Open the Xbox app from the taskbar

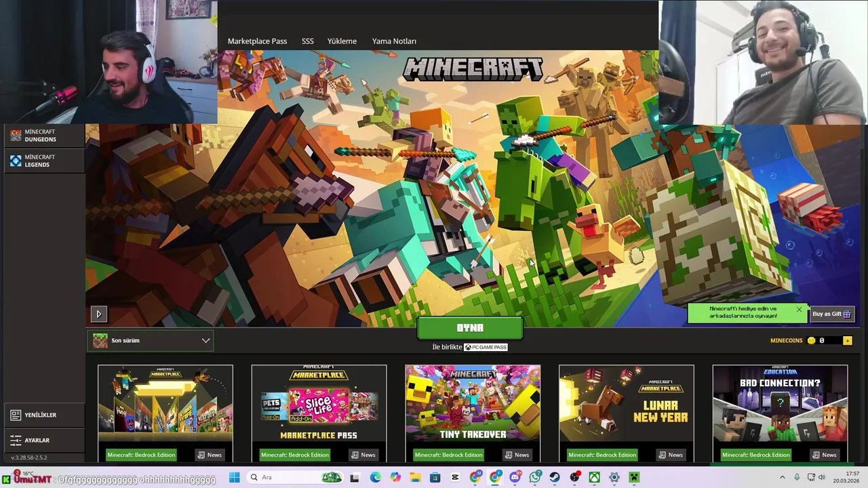pos(594,478)
